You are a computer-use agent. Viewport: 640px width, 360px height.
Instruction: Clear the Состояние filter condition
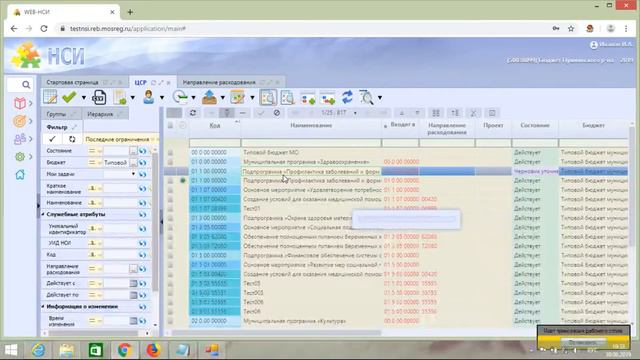click(142, 151)
